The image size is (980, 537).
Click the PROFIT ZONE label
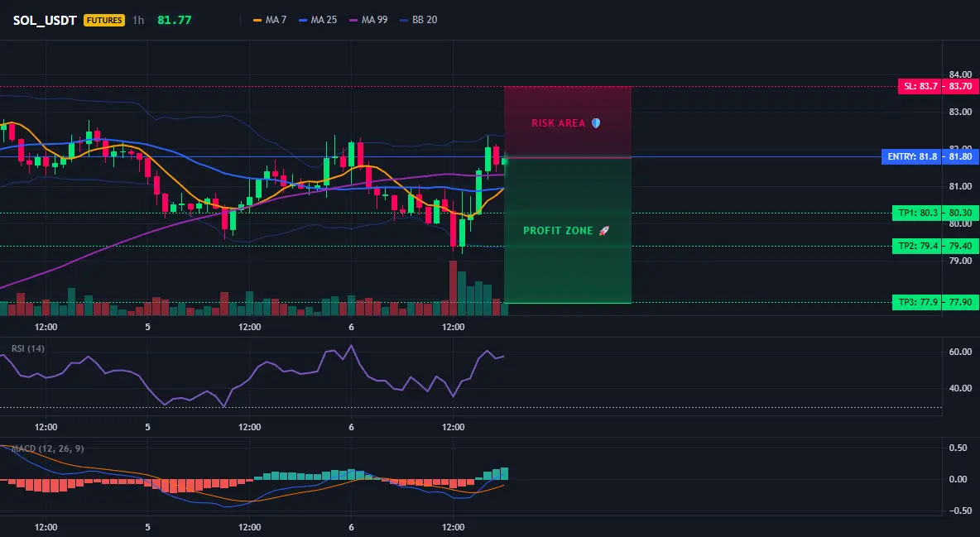click(558, 231)
